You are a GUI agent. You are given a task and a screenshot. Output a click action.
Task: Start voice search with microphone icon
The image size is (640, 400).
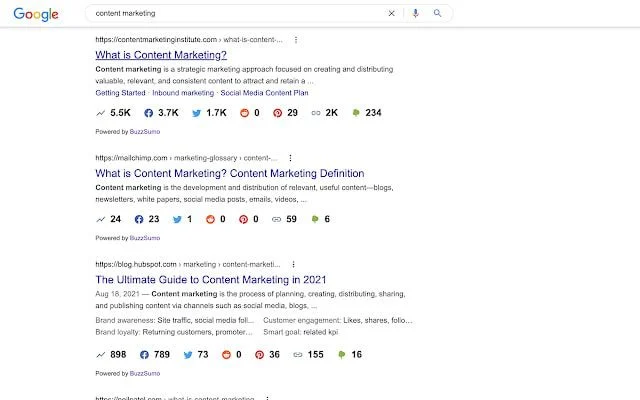416,13
